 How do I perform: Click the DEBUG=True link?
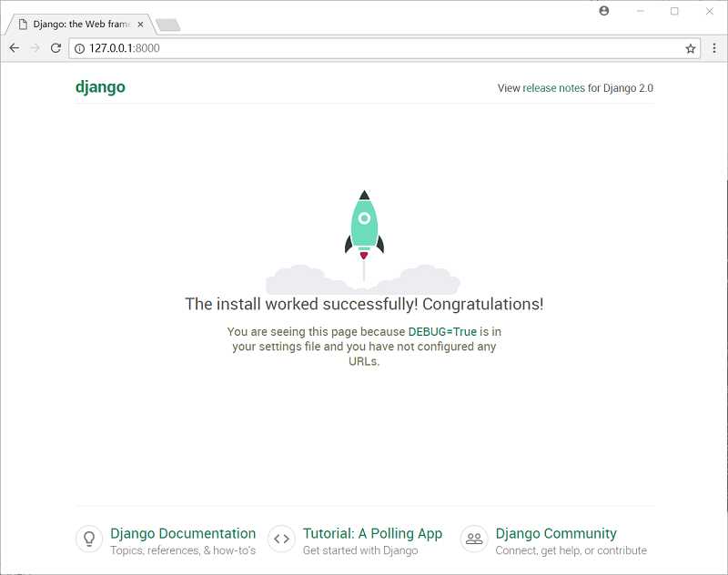(x=442, y=331)
